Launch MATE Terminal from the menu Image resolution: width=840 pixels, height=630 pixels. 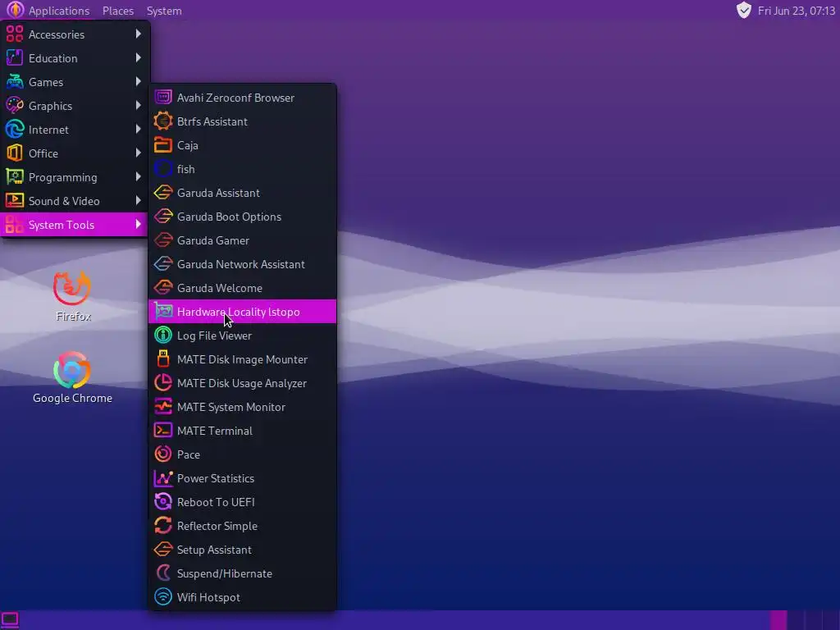pyautogui.click(x=242, y=431)
